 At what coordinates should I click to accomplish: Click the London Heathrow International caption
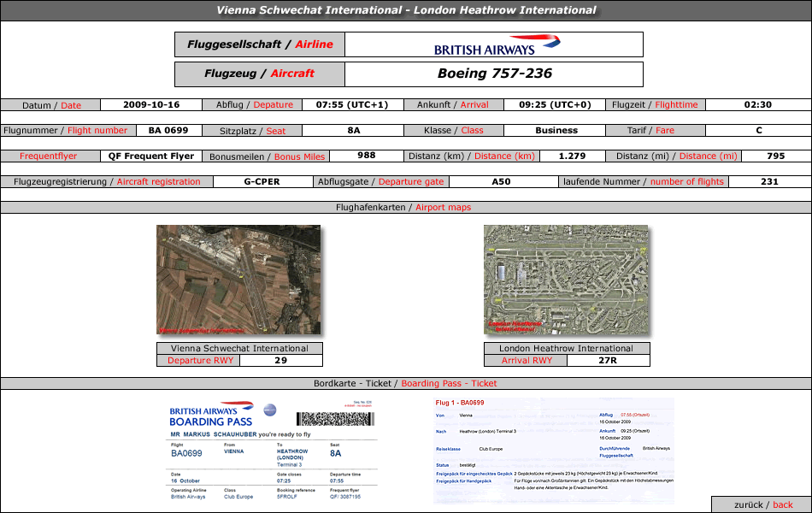(567, 348)
